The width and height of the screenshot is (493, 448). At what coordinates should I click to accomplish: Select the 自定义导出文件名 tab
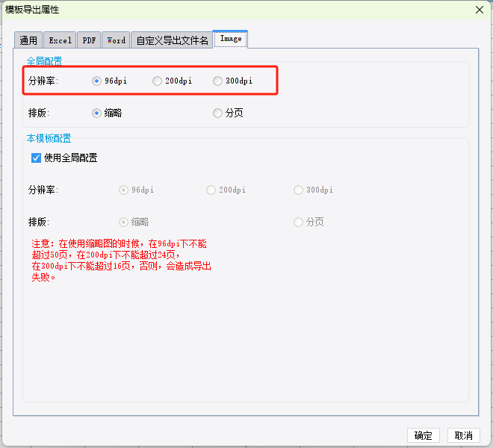[172, 40]
